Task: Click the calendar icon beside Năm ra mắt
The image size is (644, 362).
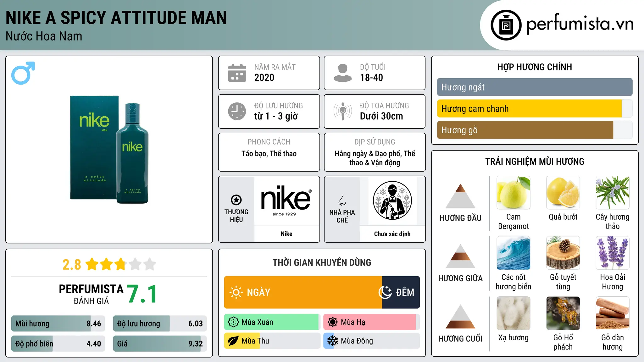Action: [x=237, y=73]
